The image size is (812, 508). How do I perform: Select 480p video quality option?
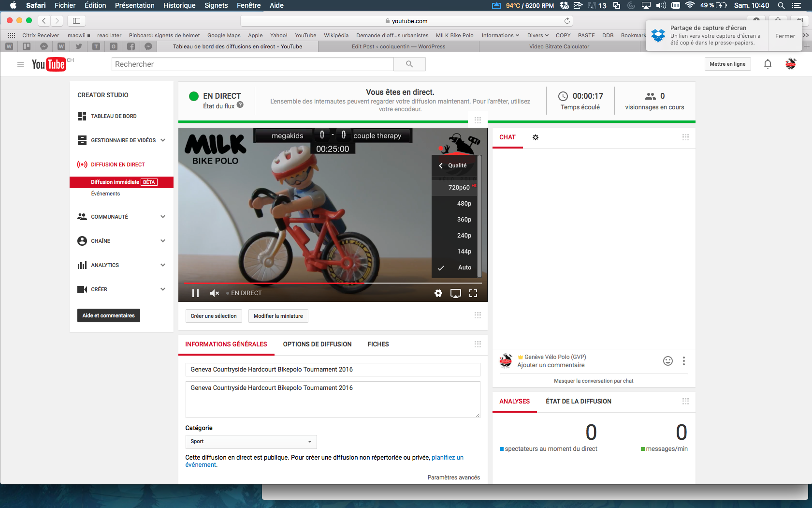[x=464, y=204]
